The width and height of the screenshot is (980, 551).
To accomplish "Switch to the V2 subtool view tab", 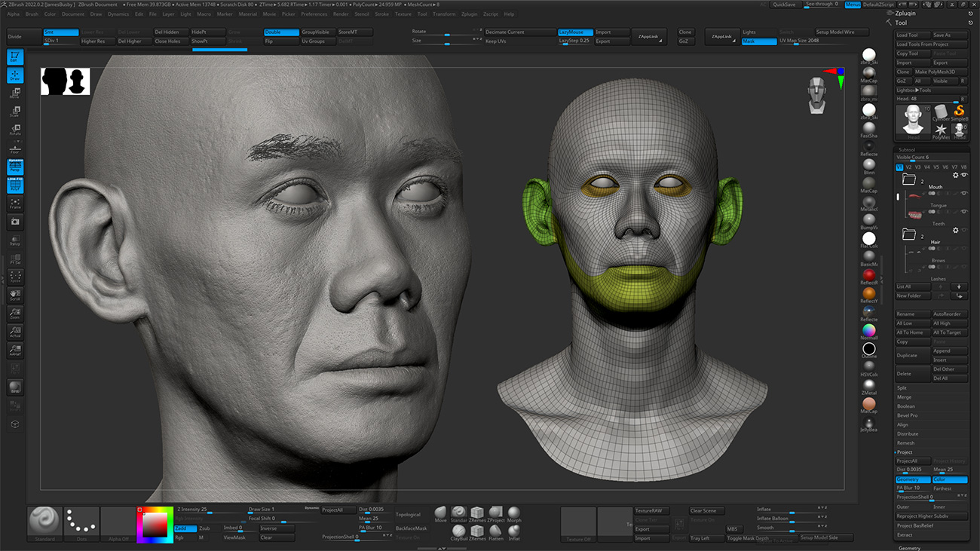I will 908,167.
